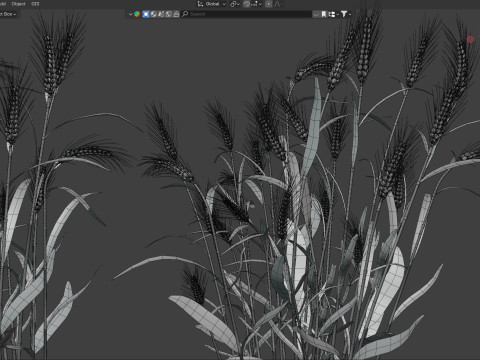Open the Select Box tool dropdown
The image size is (480, 360).
coord(8,14)
